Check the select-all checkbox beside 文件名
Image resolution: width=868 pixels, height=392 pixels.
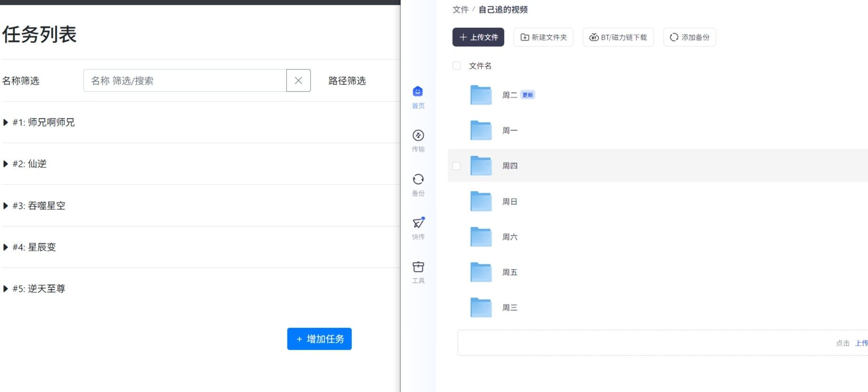click(x=457, y=66)
